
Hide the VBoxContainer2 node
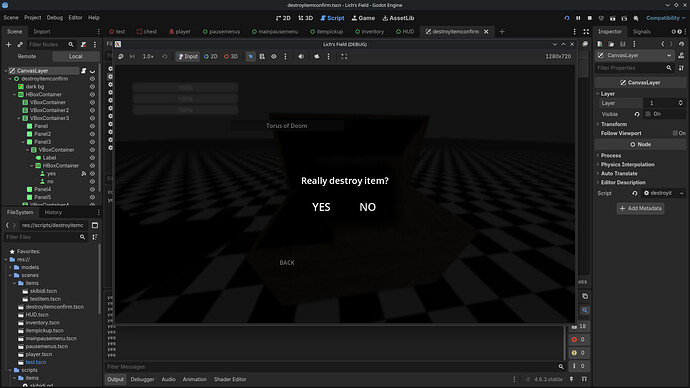pyautogui.click(x=92, y=110)
